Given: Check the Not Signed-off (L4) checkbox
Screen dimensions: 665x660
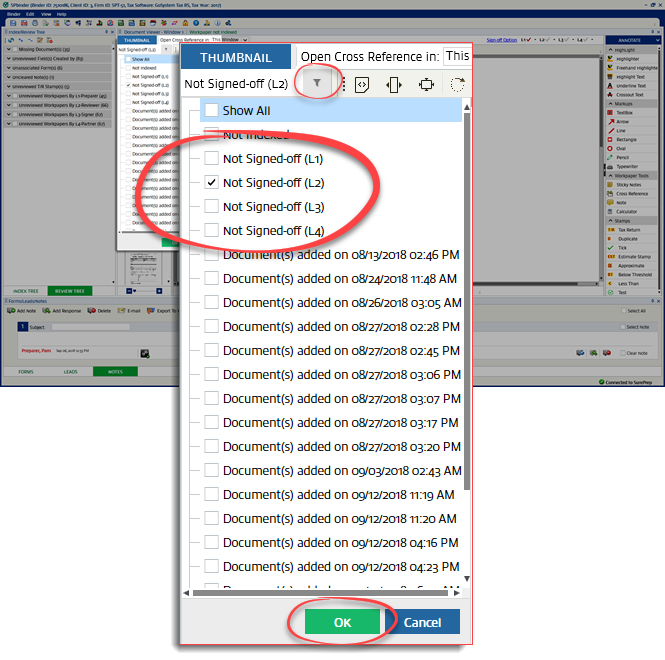Looking at the screenshot, I should tap(211, 230).
